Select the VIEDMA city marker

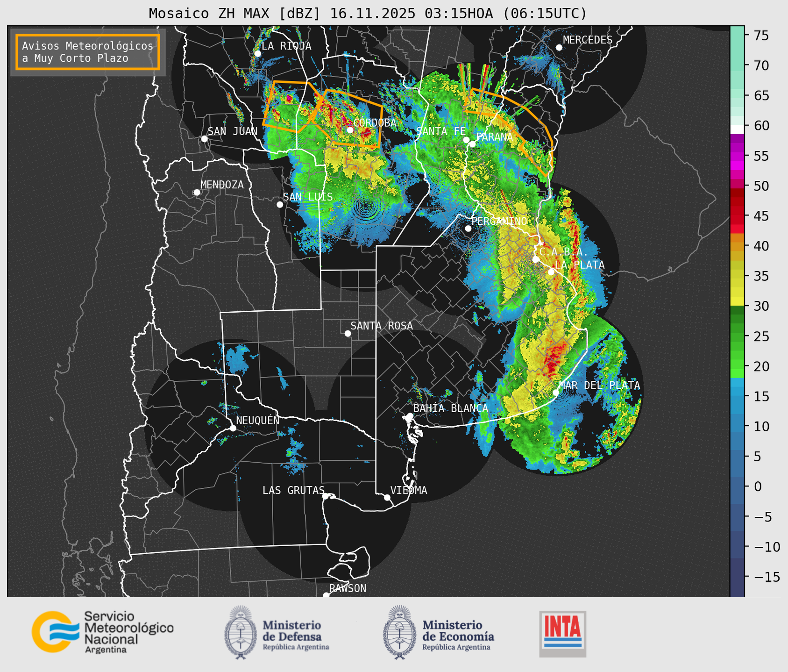387,497
